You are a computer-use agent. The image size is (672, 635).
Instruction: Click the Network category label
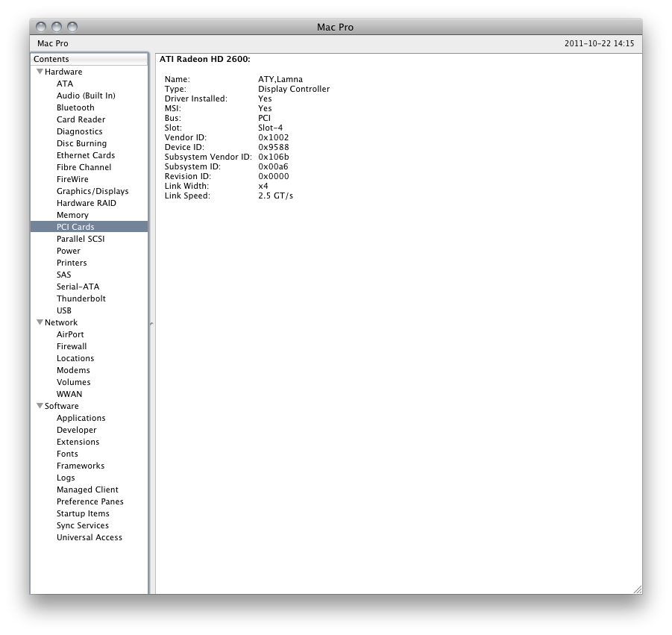[61, 322]
